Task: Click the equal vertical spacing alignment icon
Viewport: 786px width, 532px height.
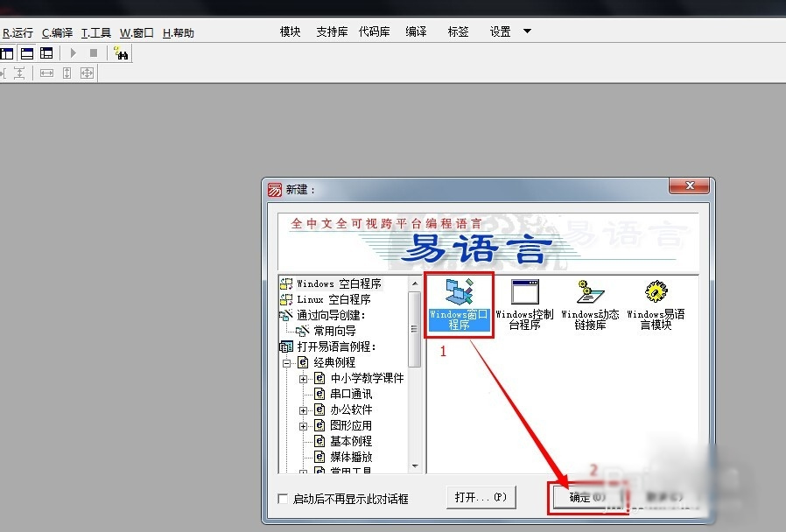Action: pos(19,73)
